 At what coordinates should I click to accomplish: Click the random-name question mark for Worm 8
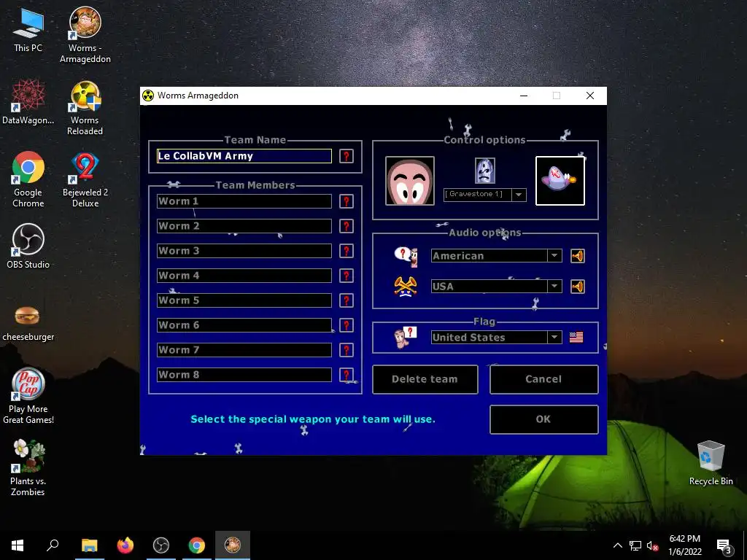(x=347, y=374)
